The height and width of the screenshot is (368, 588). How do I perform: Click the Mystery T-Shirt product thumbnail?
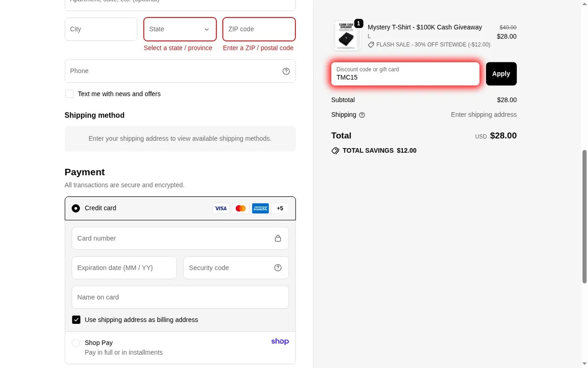(x=346, y=36)
